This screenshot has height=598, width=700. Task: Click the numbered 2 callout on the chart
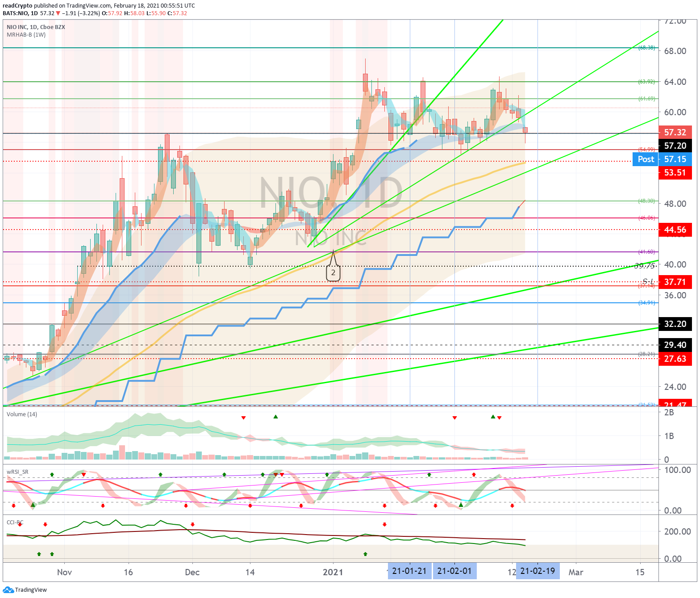point(333,272)
